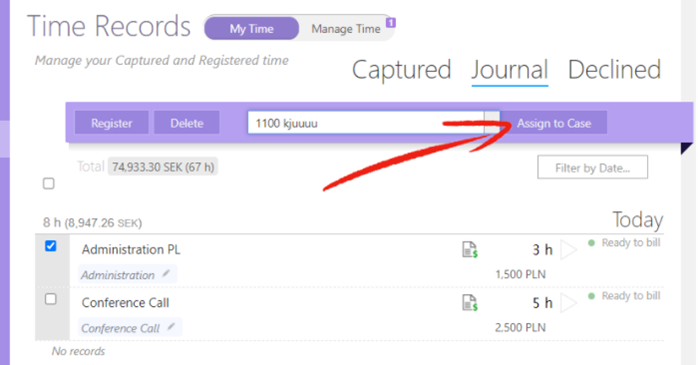Start timer on Conference Call record
Viewport: 698px width, 365px height.
click(x=568, y=303)
